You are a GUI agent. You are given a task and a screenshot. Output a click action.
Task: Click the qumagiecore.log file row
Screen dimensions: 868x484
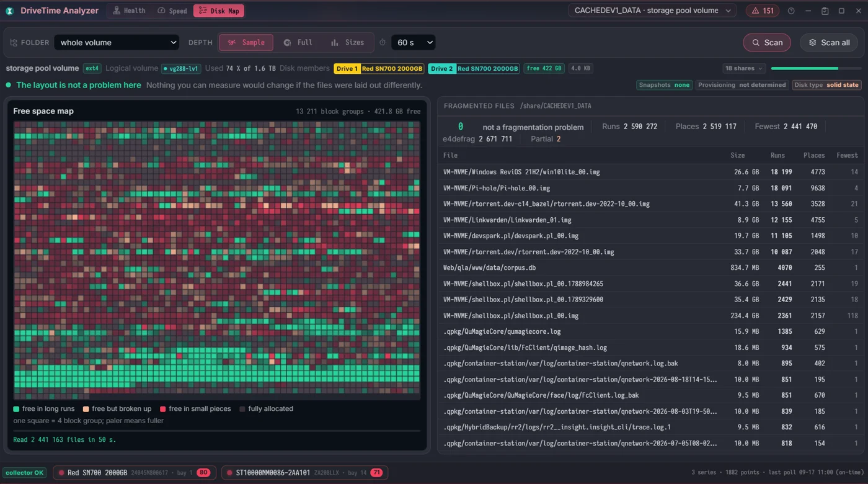(x=650, y=331)
